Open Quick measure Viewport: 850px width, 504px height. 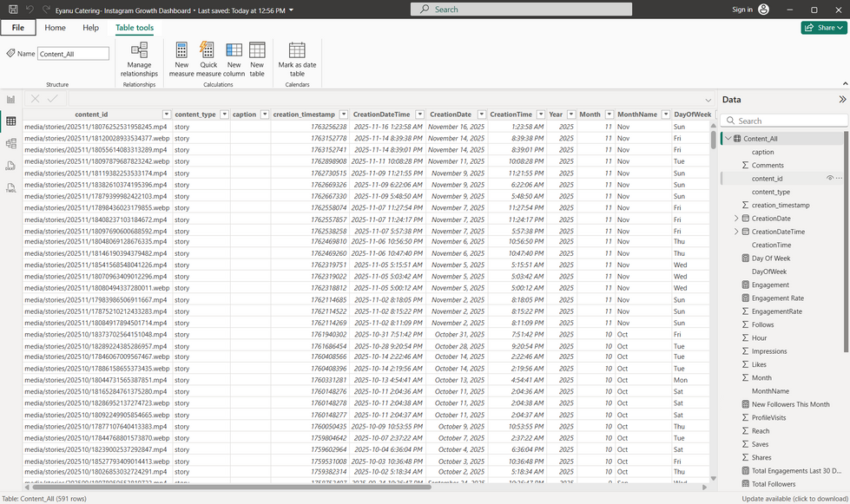[208, 60]
